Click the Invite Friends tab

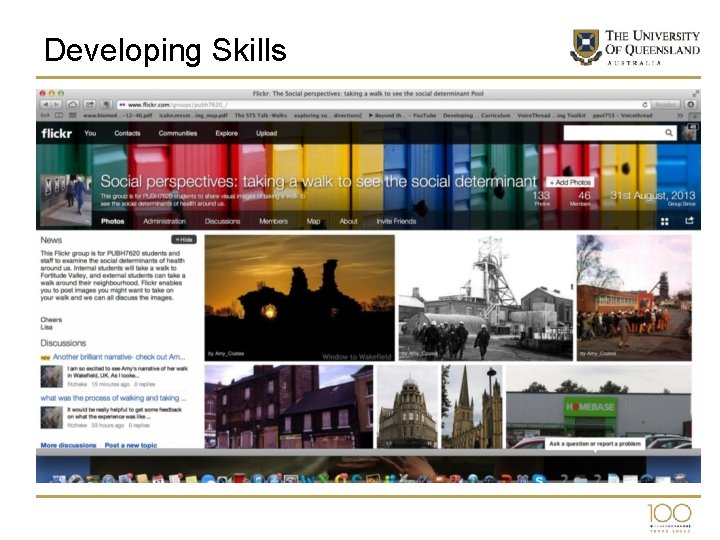point(396,221)
